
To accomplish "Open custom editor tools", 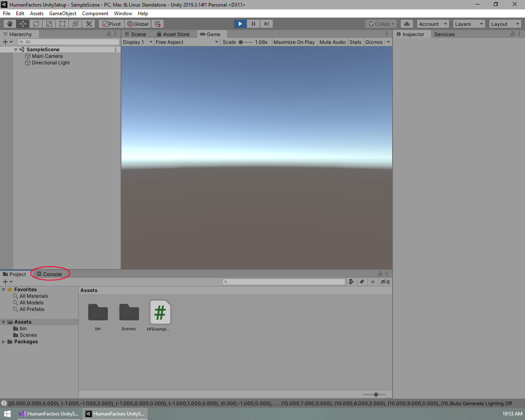I will tap(89, 24).
